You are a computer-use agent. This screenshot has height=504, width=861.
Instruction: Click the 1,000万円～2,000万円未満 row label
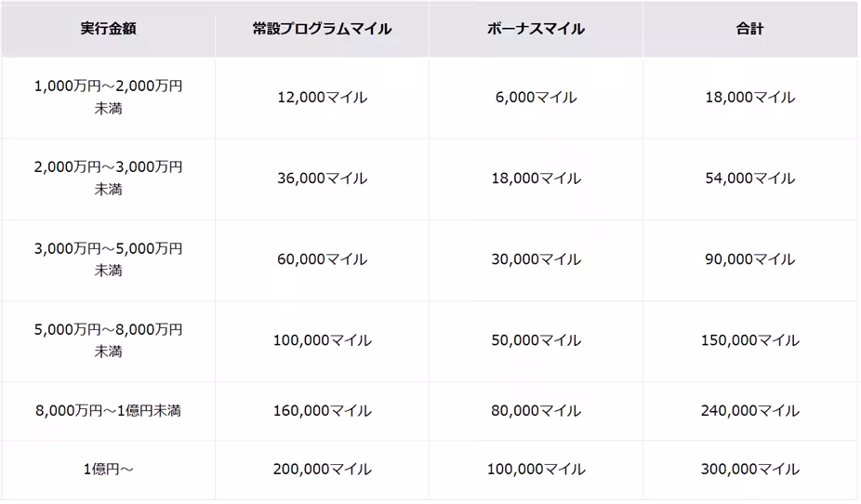pos(108,97)
